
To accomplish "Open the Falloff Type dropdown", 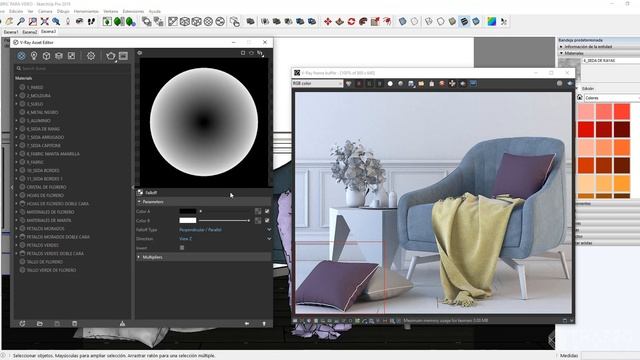I will [225, 230].
